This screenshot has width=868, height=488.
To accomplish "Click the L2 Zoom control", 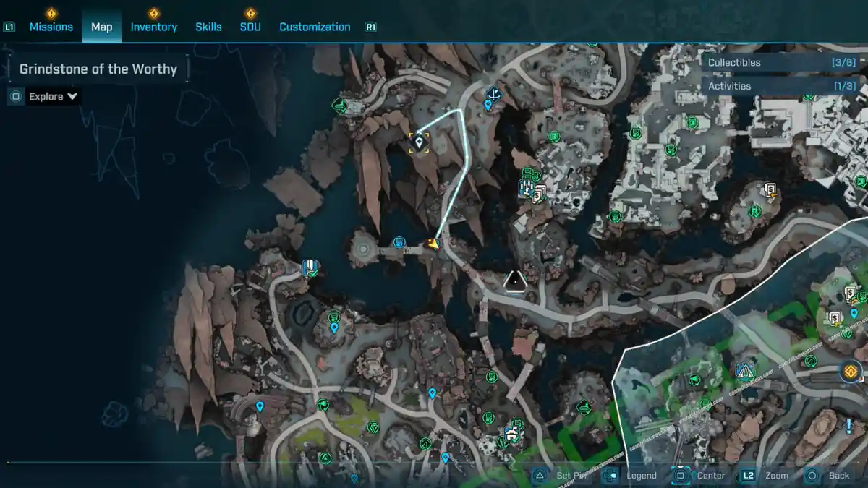I will coord(765,475).
